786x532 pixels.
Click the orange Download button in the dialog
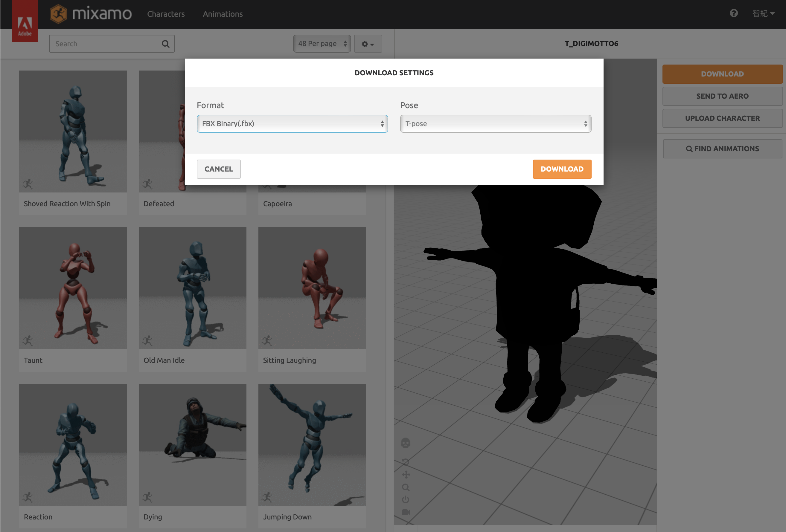click(562, 169)
